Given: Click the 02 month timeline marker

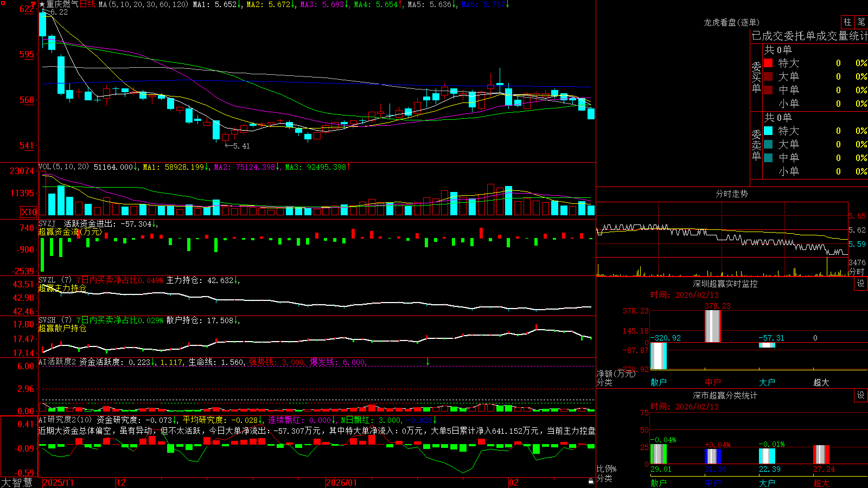Looking at the screenshot, I should pos(514,483).
